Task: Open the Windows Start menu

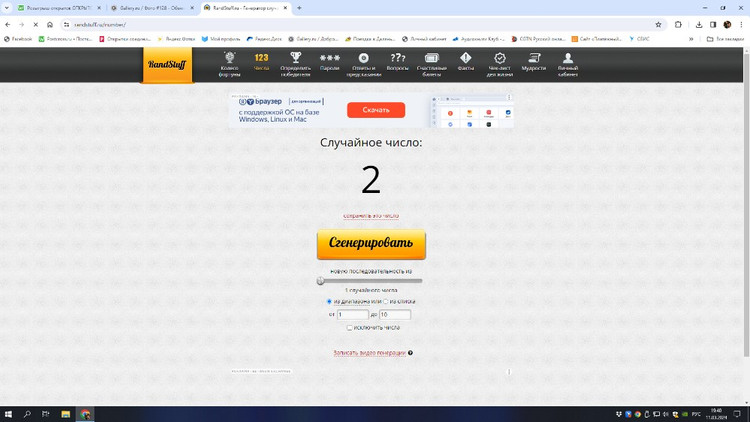Action: click(8, 414)
